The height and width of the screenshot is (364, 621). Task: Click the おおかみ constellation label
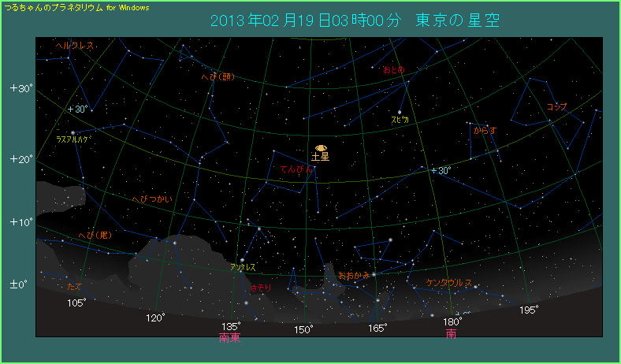coord(353,276)
